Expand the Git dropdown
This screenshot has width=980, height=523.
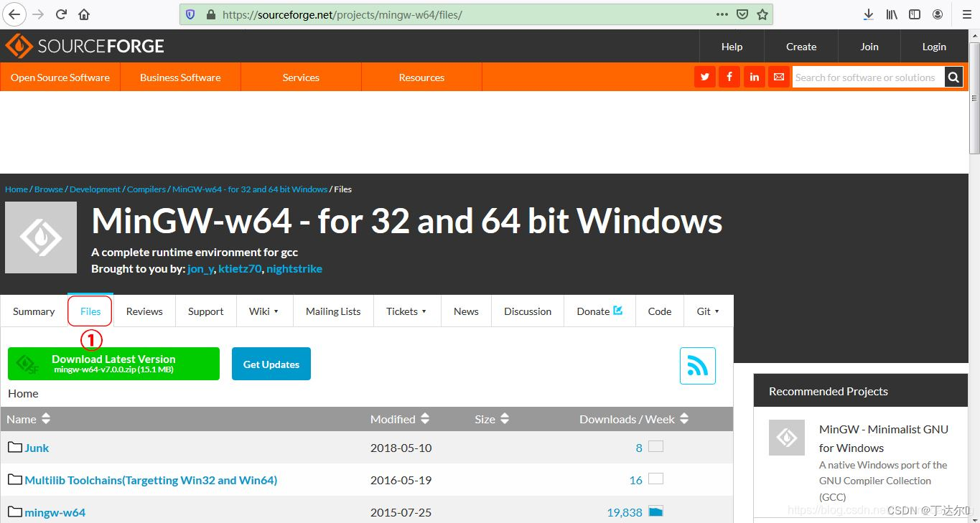(x=707, y=311)
